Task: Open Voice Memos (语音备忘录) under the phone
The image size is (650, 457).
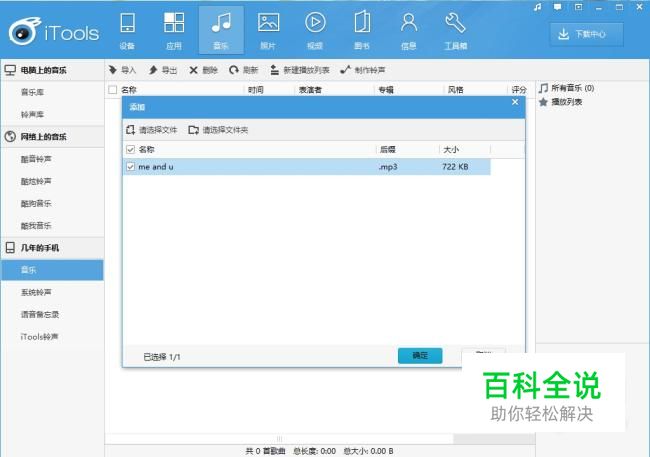Action: pos(40,314)
